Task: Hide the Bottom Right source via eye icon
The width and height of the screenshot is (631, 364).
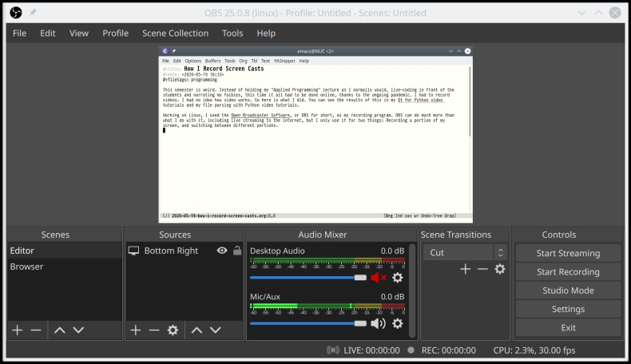Action: [x=222, y=251]
